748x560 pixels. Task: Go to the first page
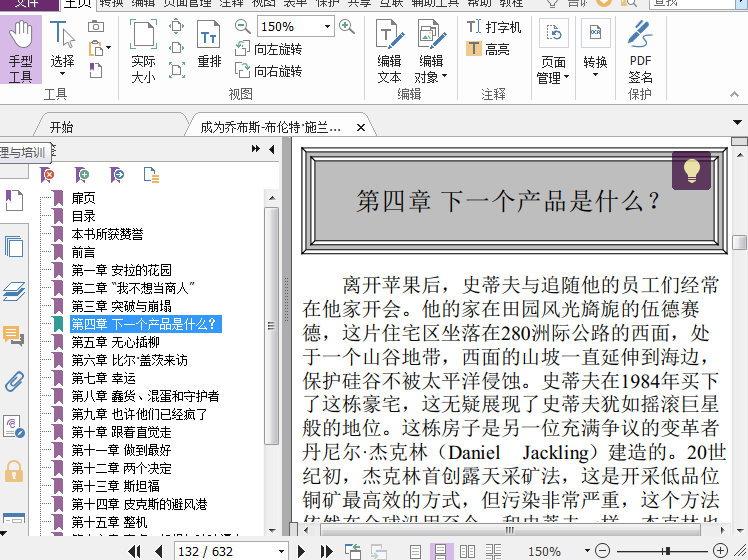click(x=135, y=551)
